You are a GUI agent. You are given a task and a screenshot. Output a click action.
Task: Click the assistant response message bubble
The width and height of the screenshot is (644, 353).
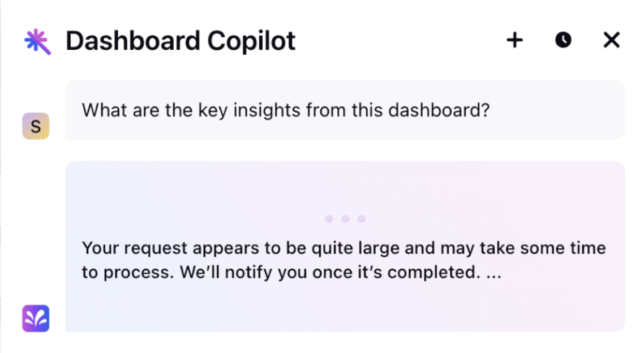[x=345, y=246]
